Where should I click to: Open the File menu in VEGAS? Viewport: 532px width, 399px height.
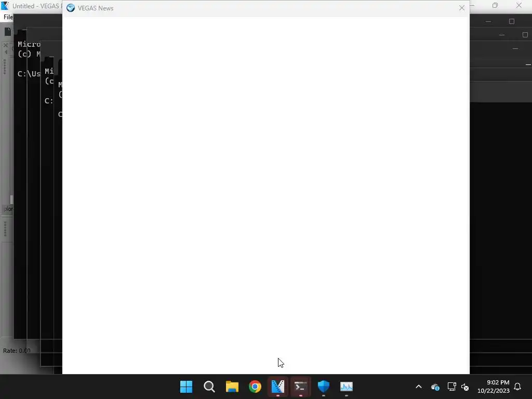tap(8, 17)
